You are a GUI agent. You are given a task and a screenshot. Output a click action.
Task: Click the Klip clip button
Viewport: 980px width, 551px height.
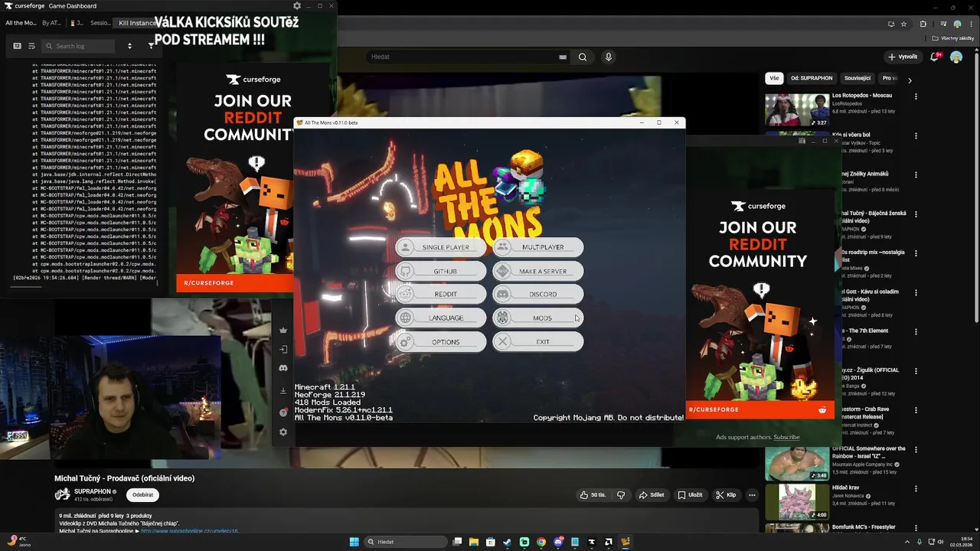pos(726,495)
